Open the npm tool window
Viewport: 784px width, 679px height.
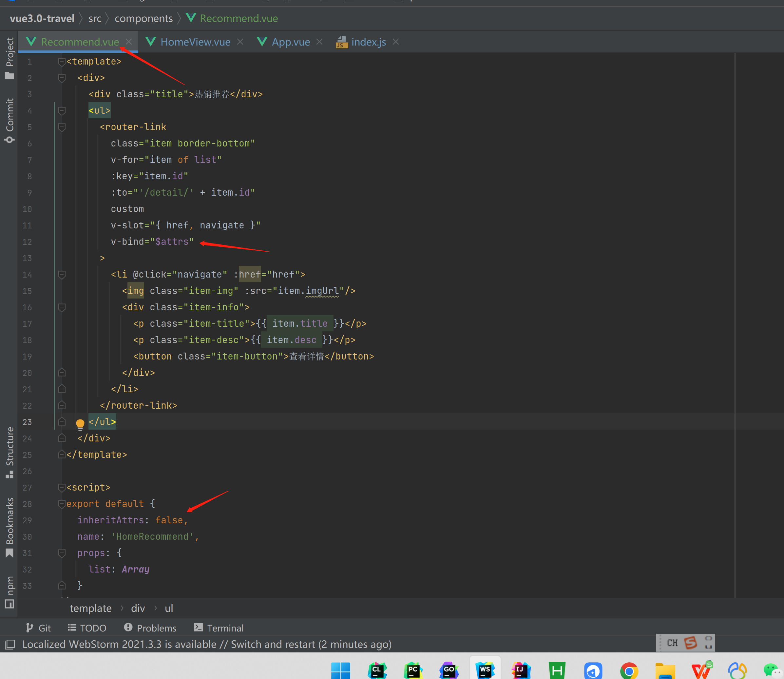(10, 592)
